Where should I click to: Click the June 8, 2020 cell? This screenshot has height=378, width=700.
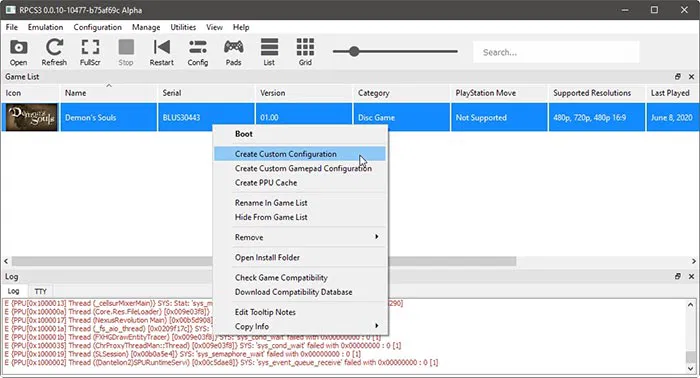(673, 117)
